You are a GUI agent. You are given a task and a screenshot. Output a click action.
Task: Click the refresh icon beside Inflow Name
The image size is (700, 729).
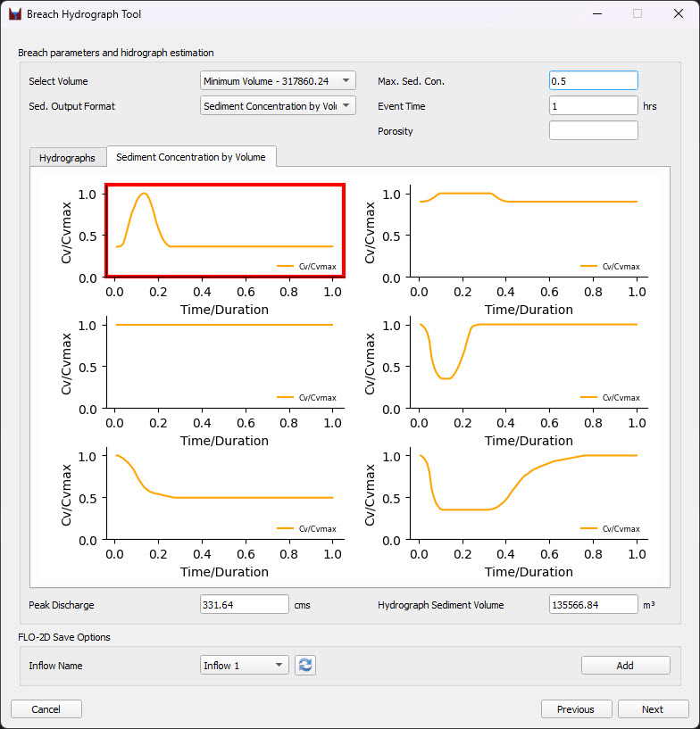(x=305, y=666)
